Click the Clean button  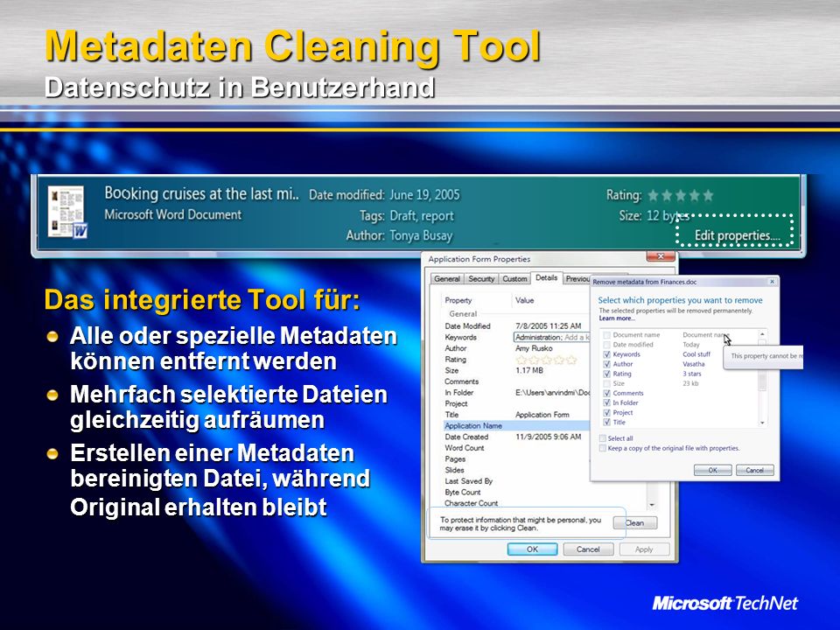pyautogui.click(x=635, y=523)
